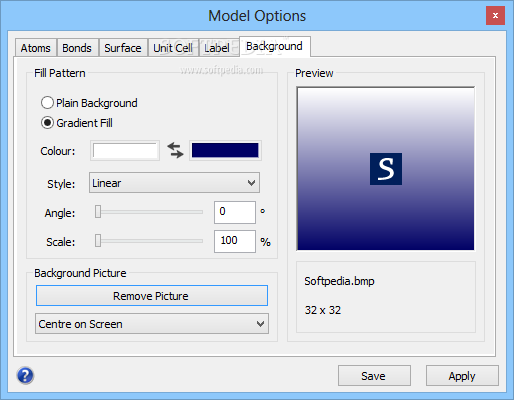This screenshot has width=514, height=400.
Task: Open help via the question mark icon
Action: tap(25, 376)
